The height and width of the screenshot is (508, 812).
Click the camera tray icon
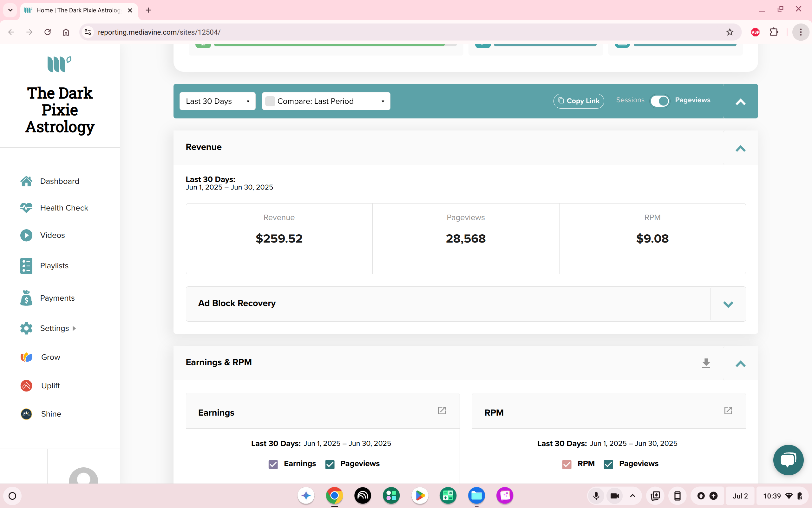(x=614, y=496)
